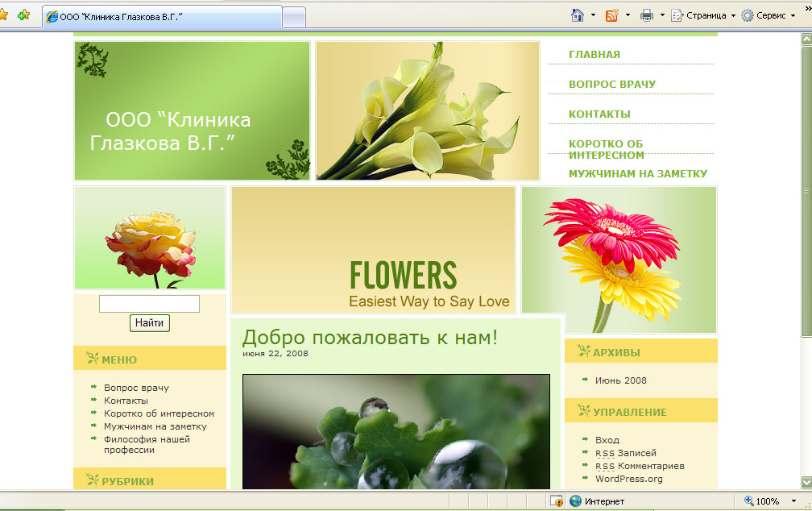This screenshot has height=511, width=812.
Task: Click the pop-up blocker status bar icon
Action: point(557,501)
